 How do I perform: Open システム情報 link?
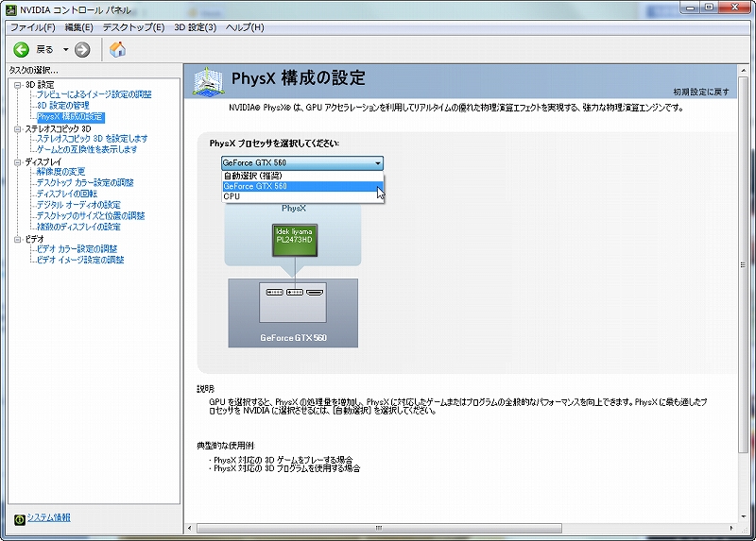tap(49, 517)
